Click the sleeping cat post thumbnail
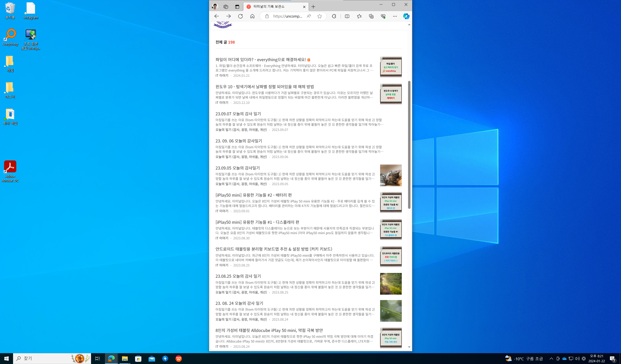The height and width of the screenshot is (364, 621). (x=391, y=175)
